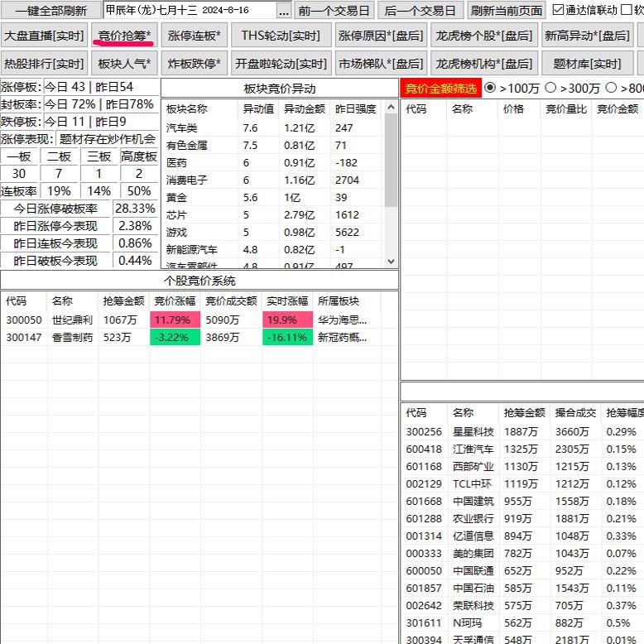Viewport: 644px width, 644px height.
Task: Sort by 异动金额 column header
Action: point(305,108)
